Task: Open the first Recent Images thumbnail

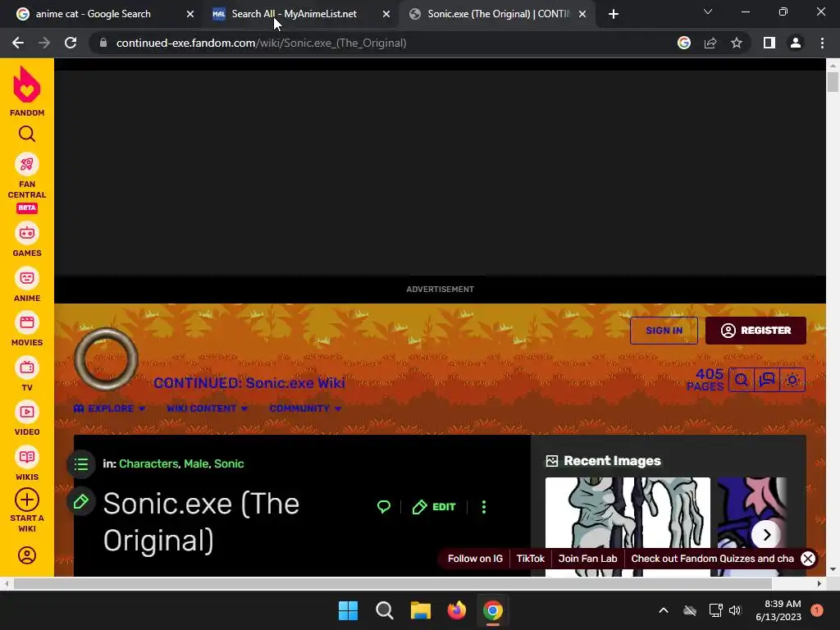Action: click(628, 527)
